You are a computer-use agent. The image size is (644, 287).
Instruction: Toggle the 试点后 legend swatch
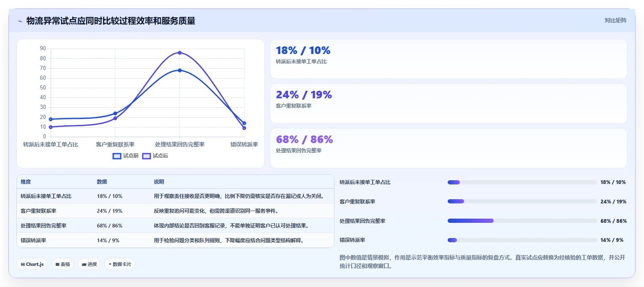point(147,156)
